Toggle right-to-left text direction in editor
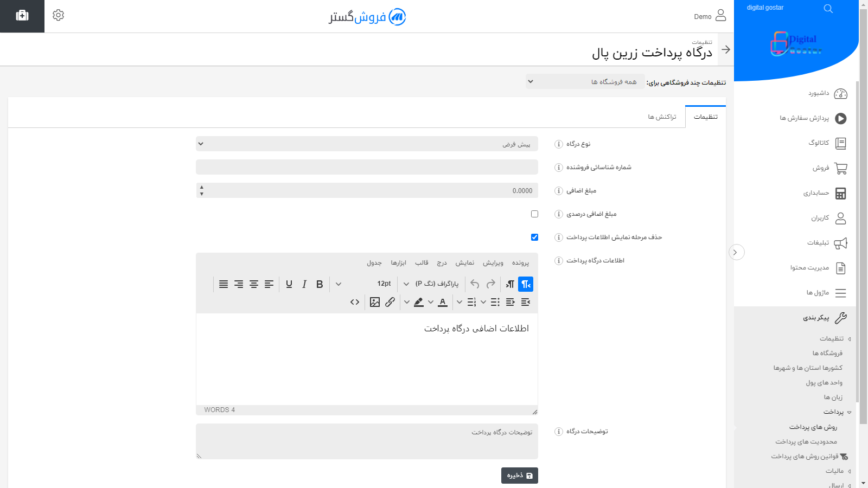 tap(526, 284)
